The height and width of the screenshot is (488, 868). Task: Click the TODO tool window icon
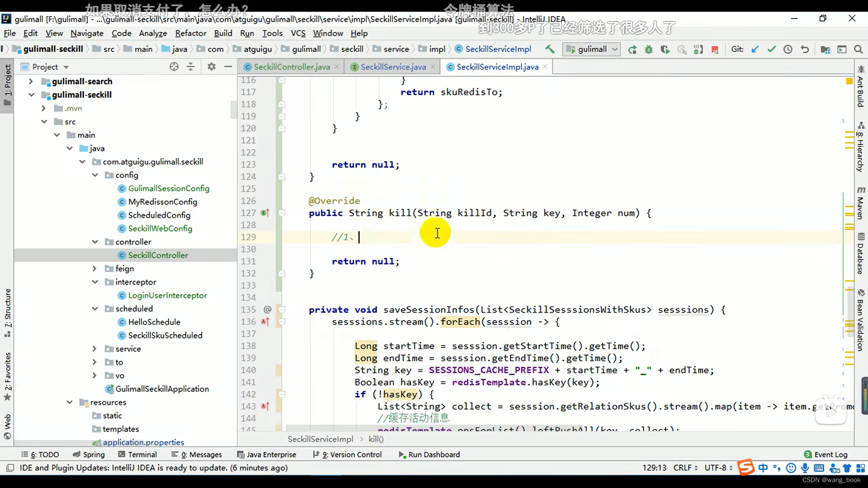(42, 454)
